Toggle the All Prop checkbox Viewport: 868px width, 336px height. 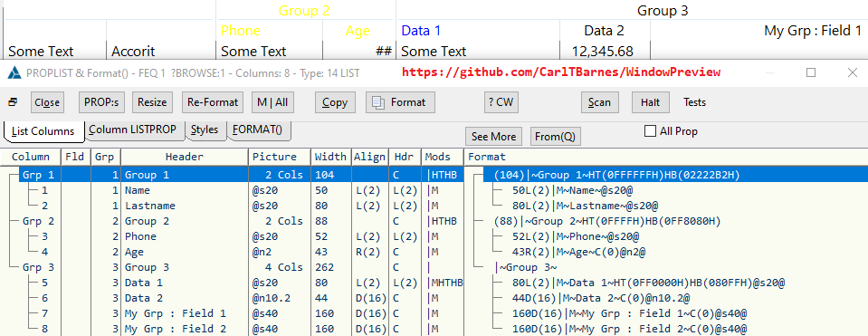tap(651, 131)
